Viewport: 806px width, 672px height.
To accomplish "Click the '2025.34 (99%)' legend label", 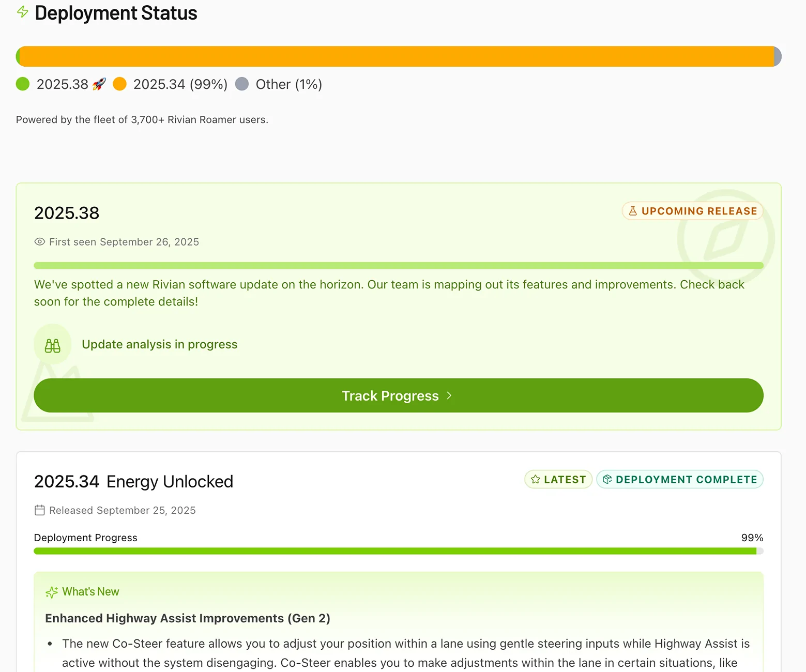I will click(x=180, y=84).
